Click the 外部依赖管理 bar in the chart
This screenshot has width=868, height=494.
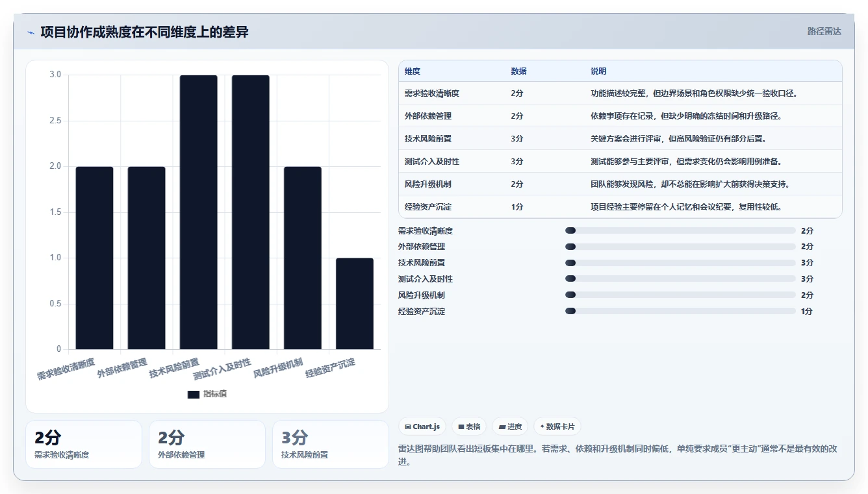point(146,258)
